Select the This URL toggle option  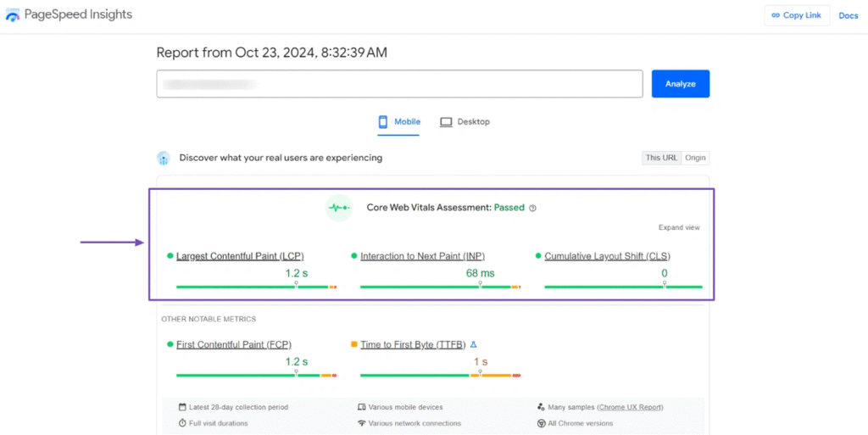pos(661,158)
